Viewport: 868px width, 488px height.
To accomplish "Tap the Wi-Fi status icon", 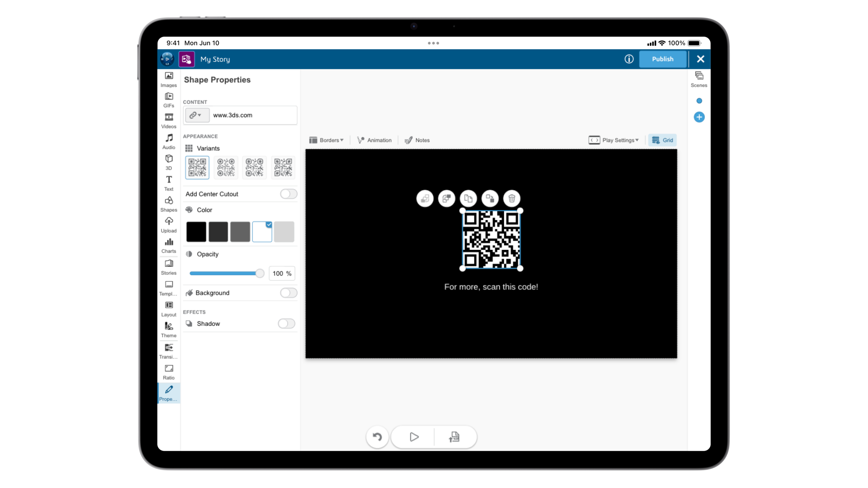I will coord(662,43).
